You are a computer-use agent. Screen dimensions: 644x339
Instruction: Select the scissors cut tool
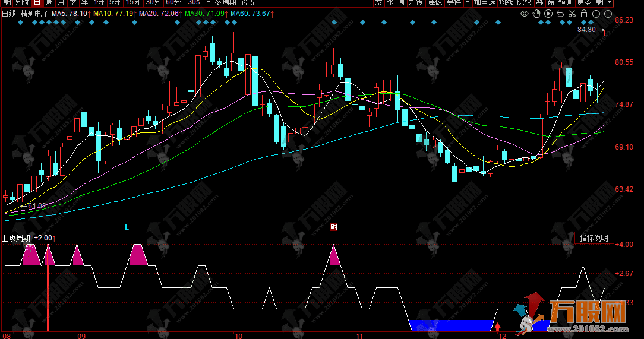572,14
